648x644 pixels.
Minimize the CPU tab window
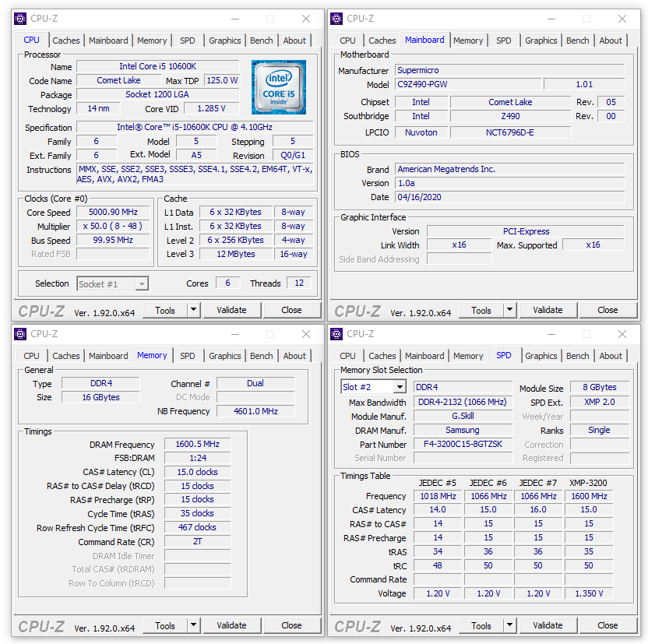[235, 19]
